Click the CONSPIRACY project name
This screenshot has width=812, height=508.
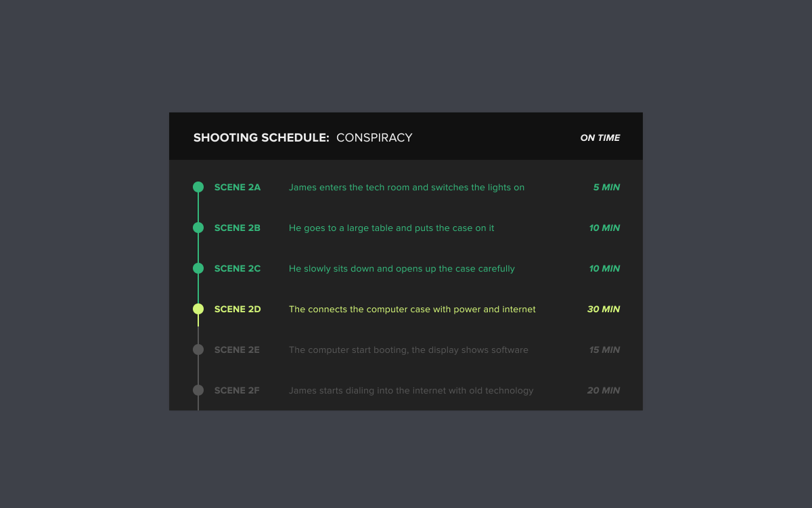click(x=374, y=137)
